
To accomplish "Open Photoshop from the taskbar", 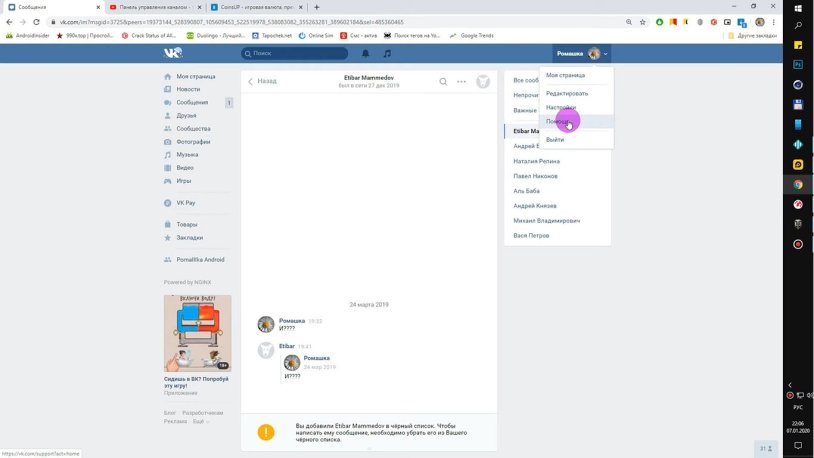I will click(x=798, y=64).
